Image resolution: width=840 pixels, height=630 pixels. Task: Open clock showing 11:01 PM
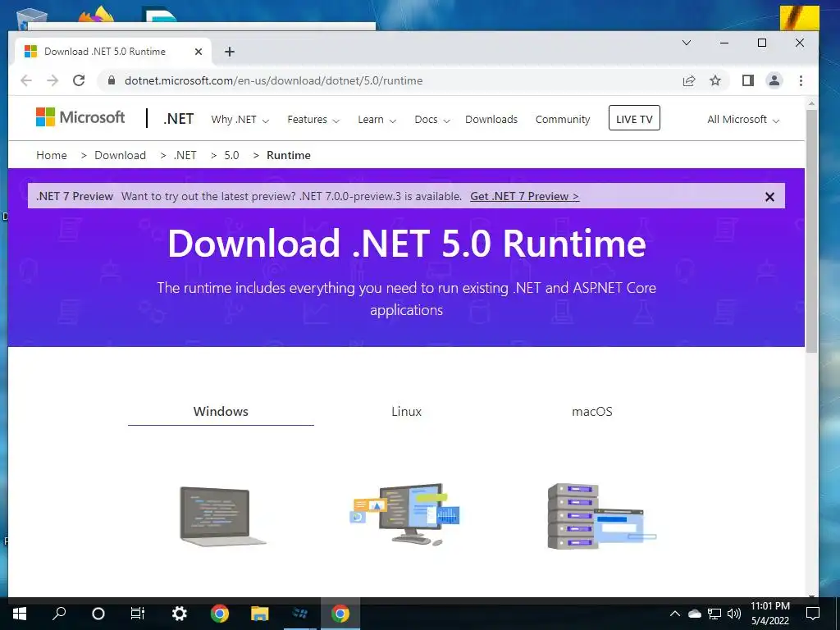770,614
